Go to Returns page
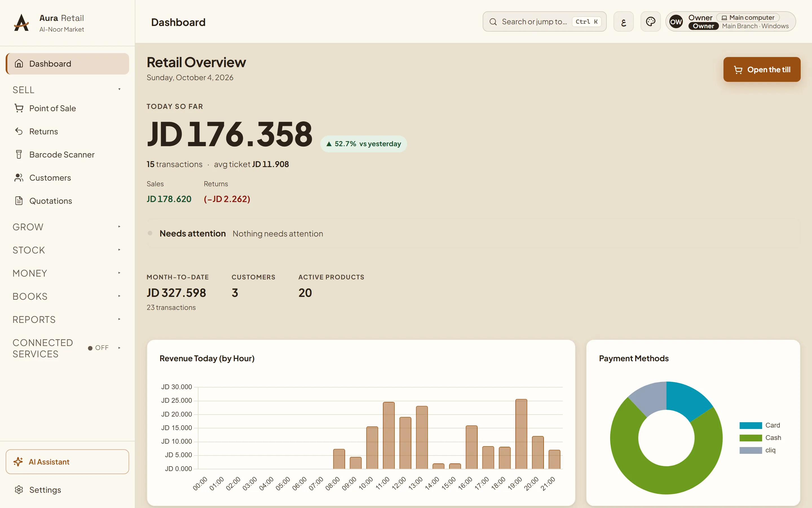812x508 pixels. (x=67, y=131)
